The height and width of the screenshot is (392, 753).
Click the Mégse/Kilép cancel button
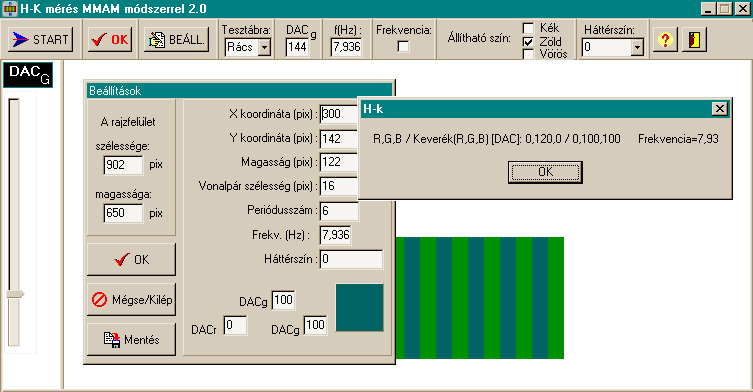coord(132,300)
